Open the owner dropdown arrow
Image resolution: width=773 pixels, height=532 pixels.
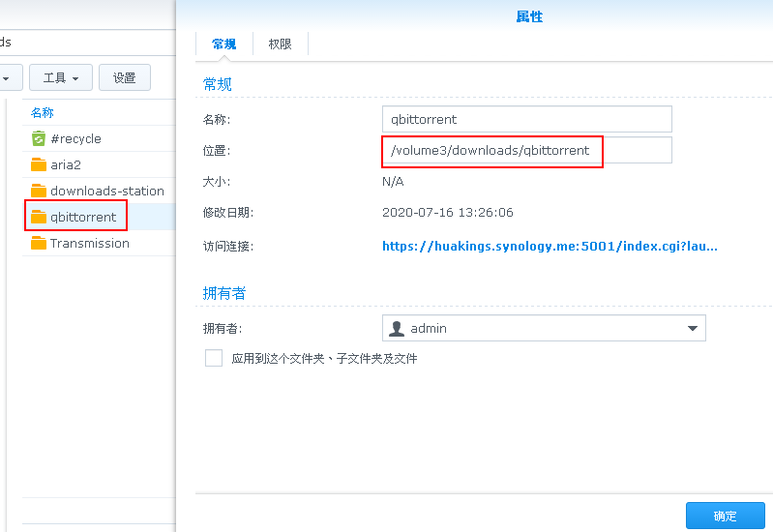click(692, 328)
